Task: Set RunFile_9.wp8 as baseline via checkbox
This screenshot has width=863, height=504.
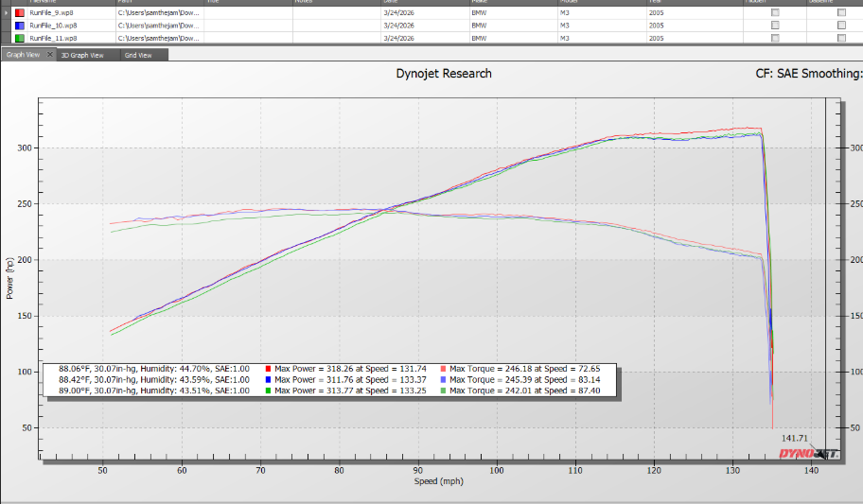Action: 841,13
